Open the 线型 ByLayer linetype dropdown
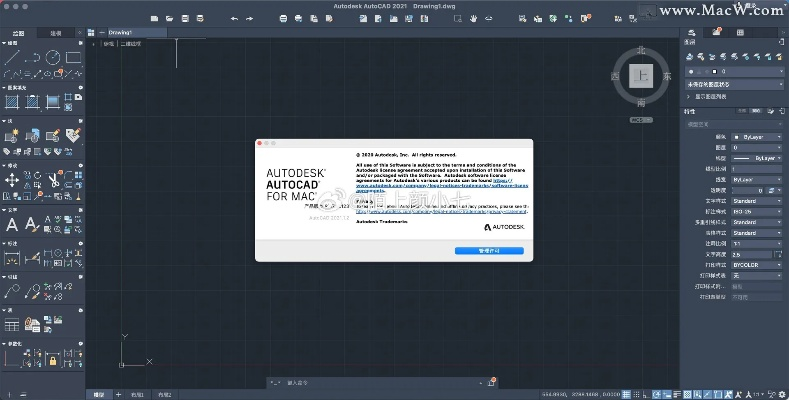The height and width of the screenshot is (400, 789). 757,157
